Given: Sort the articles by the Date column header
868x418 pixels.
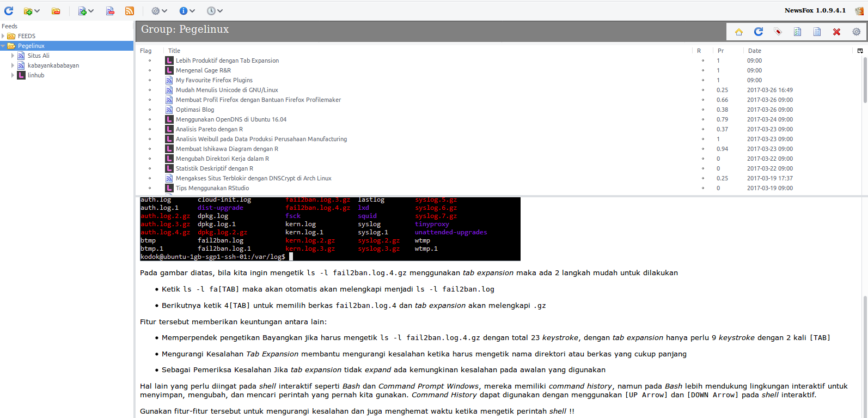Looking at the screenshot, I should point(754,51).
